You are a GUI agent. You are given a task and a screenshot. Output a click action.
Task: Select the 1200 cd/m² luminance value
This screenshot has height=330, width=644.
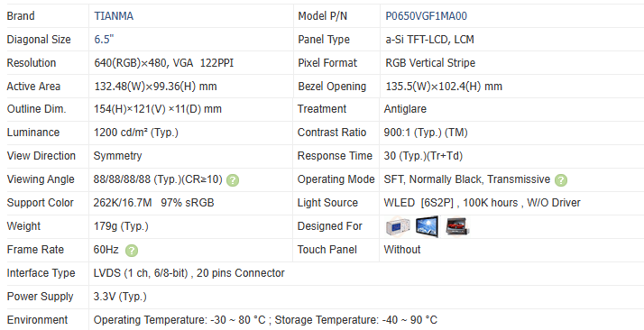pos(136,133)
